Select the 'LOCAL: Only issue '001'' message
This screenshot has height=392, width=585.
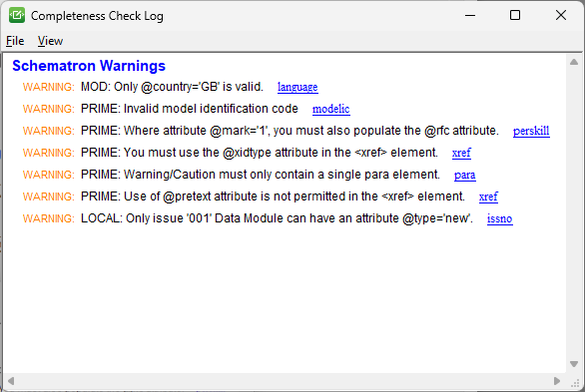pyautogui.click(x=277, y=218)
